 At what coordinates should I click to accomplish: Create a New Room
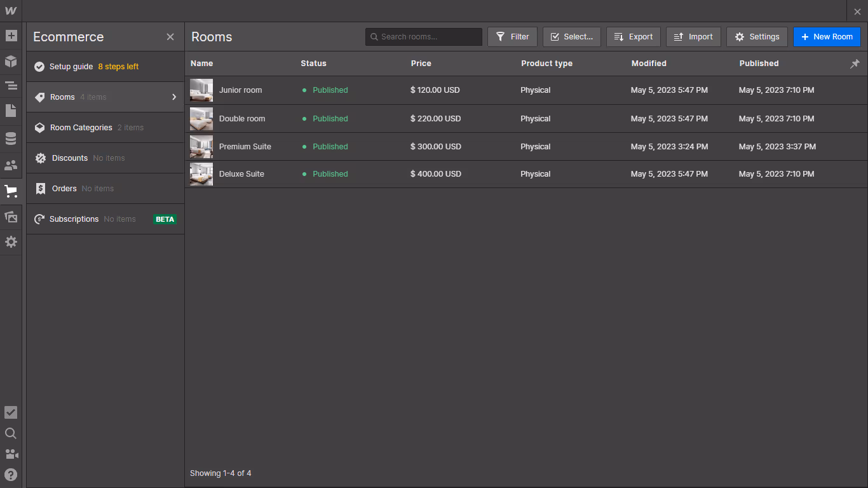tap(827, 36)
